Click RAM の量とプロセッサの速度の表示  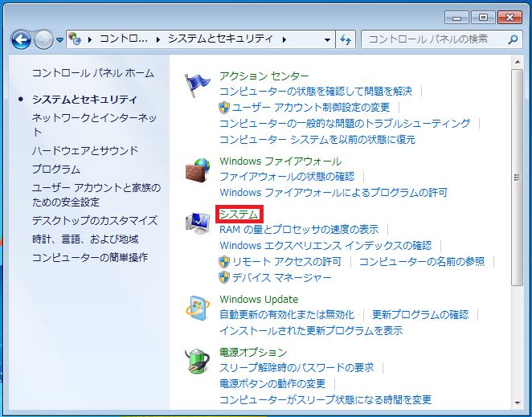[x=299, y=230]
